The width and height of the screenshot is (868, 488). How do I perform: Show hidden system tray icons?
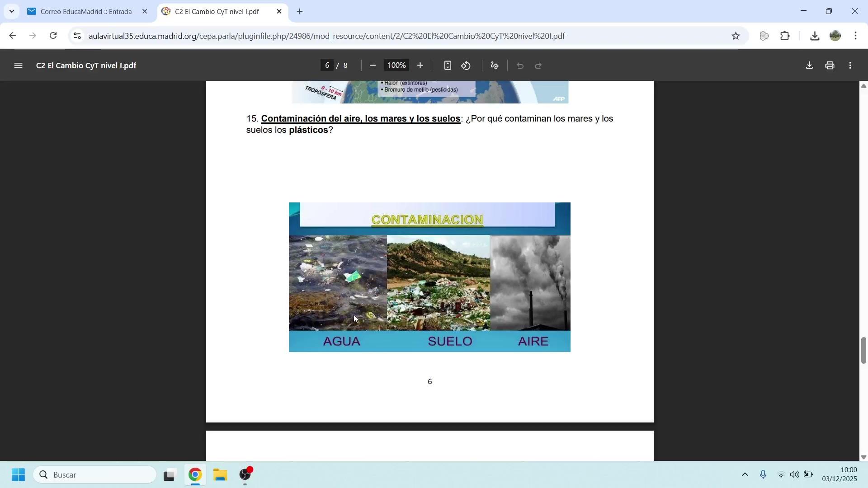pyautogui.click(x=745, y=475)
